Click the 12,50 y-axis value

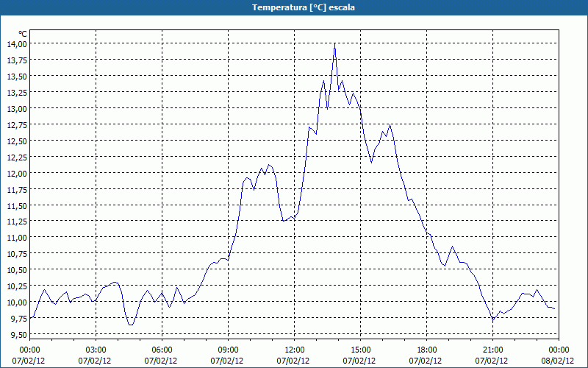17,141
